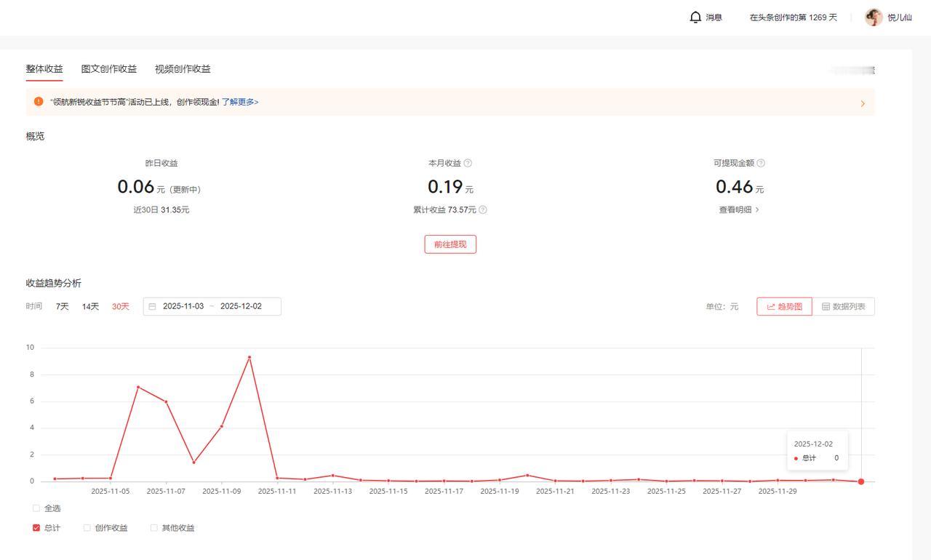Viewport: 931px width, 560px height.
Task: Open the 消息 notification bell icon
Action: (x=695, y=17)
